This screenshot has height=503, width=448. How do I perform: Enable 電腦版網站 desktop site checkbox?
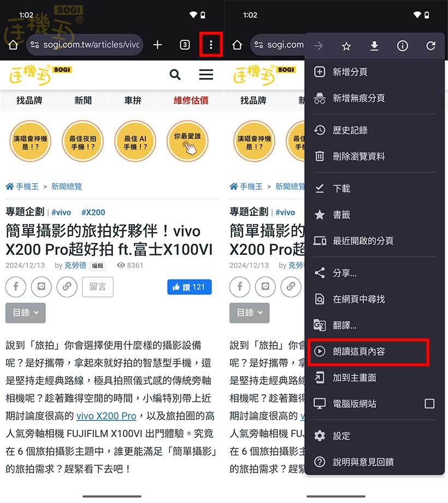[429, 403]
